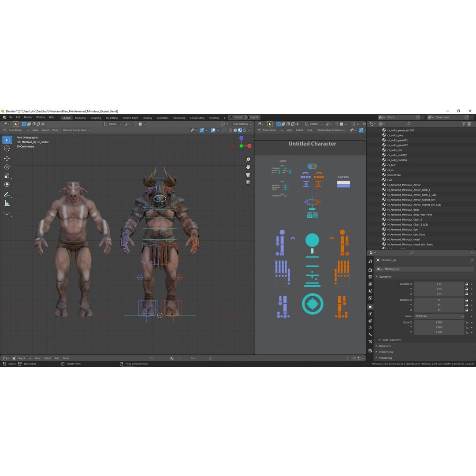Select the Transform tool
This screenshot has height=476, width=476.
pyautogui.click(x=7, y=185)
